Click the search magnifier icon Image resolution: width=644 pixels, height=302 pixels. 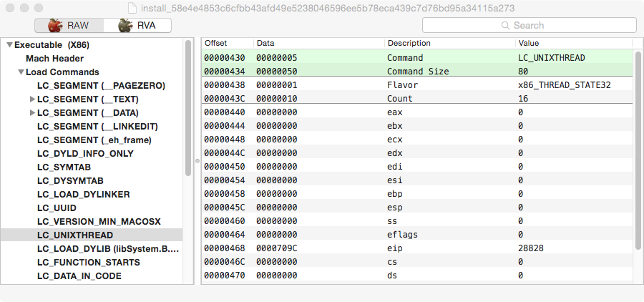coord(507,26)
